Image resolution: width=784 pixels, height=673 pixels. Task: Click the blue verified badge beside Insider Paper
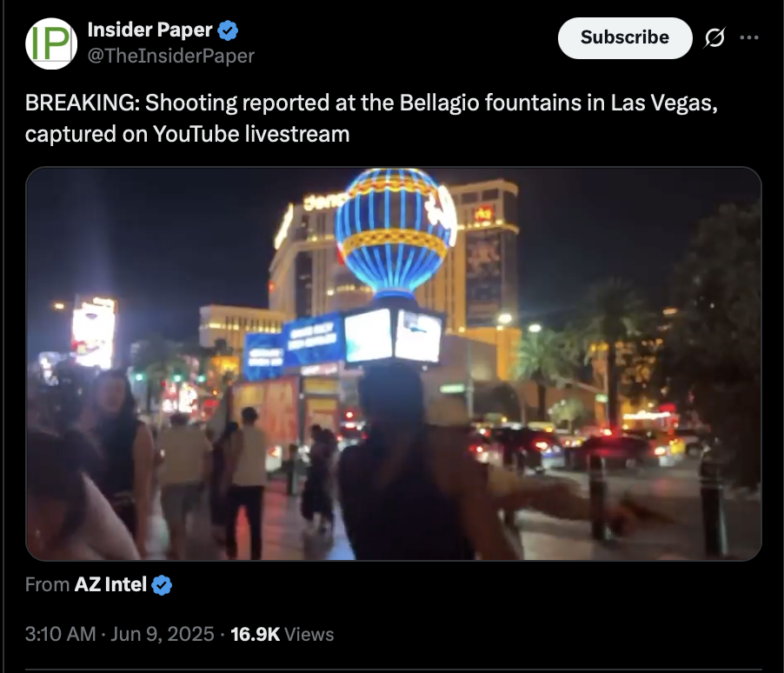click(x=228, y=30)
